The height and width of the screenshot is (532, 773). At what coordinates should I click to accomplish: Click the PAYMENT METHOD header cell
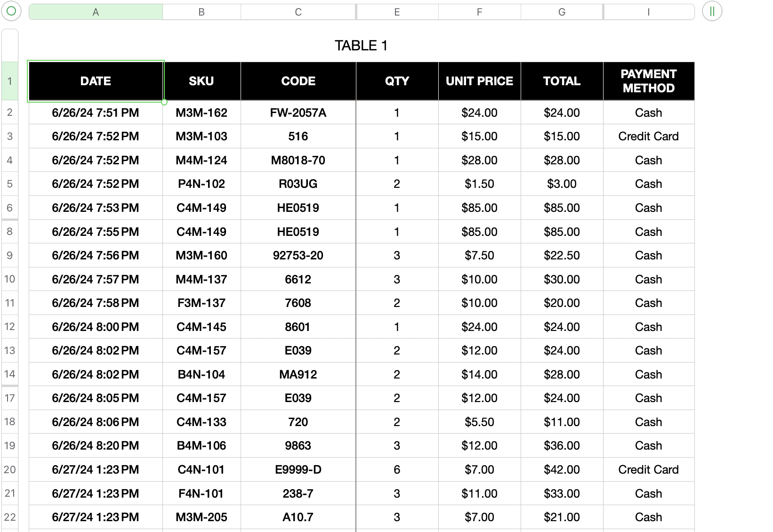[648, 81]
